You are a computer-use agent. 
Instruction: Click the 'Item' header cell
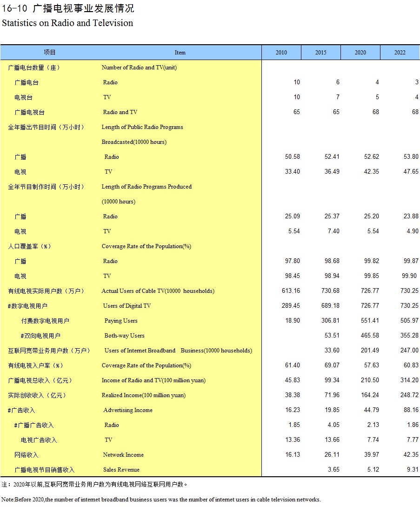point(180,53)
